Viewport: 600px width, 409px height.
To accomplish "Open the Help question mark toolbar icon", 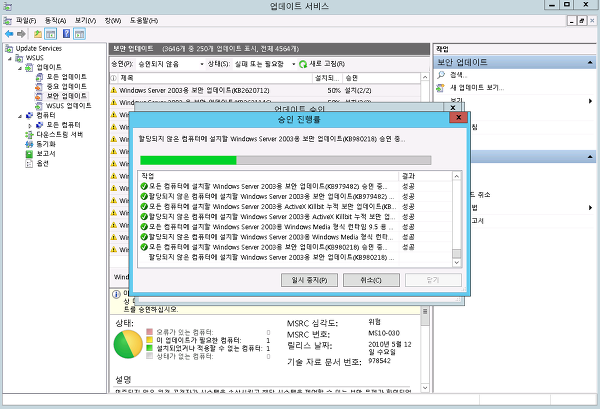I will pos(66,34).
